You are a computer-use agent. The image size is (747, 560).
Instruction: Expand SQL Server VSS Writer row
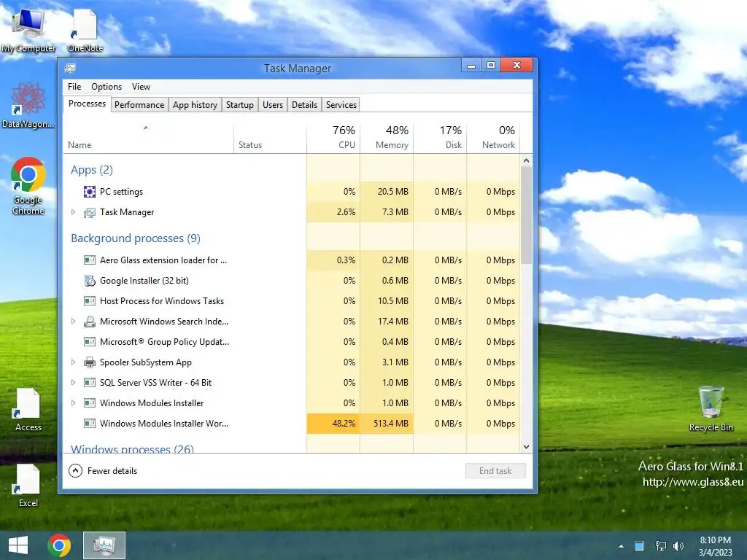(x=74, y=382)
